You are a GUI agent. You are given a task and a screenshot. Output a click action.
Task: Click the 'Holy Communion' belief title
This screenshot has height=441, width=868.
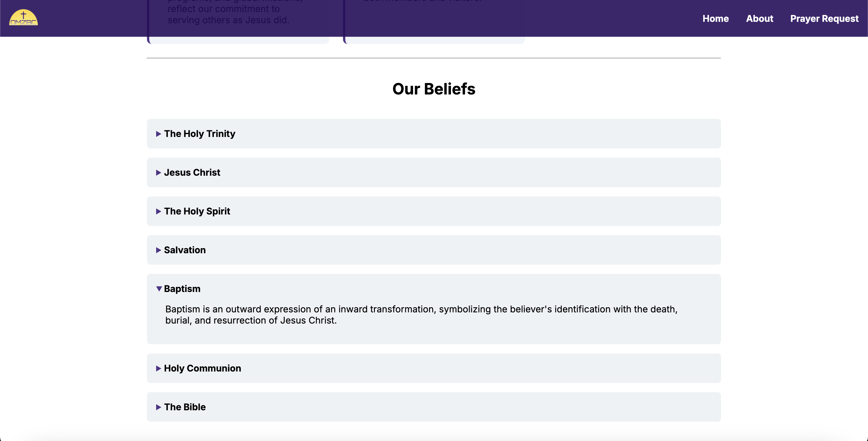point(203,368)
